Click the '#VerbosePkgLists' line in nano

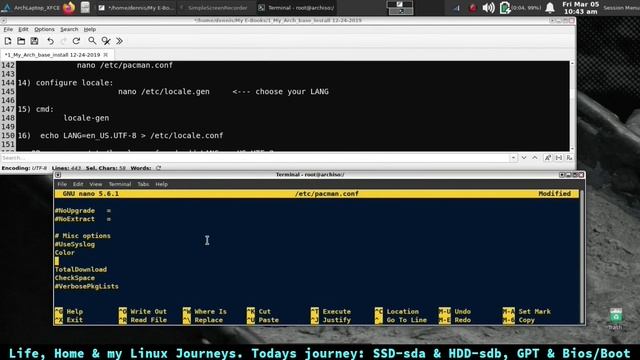pyautogui.click(x=87, y=287)
